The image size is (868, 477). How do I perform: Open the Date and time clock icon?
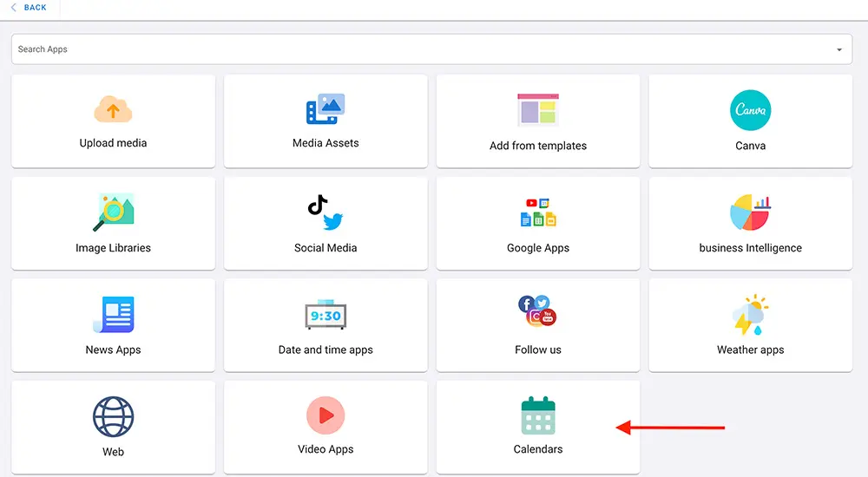(x=325, y=316)
